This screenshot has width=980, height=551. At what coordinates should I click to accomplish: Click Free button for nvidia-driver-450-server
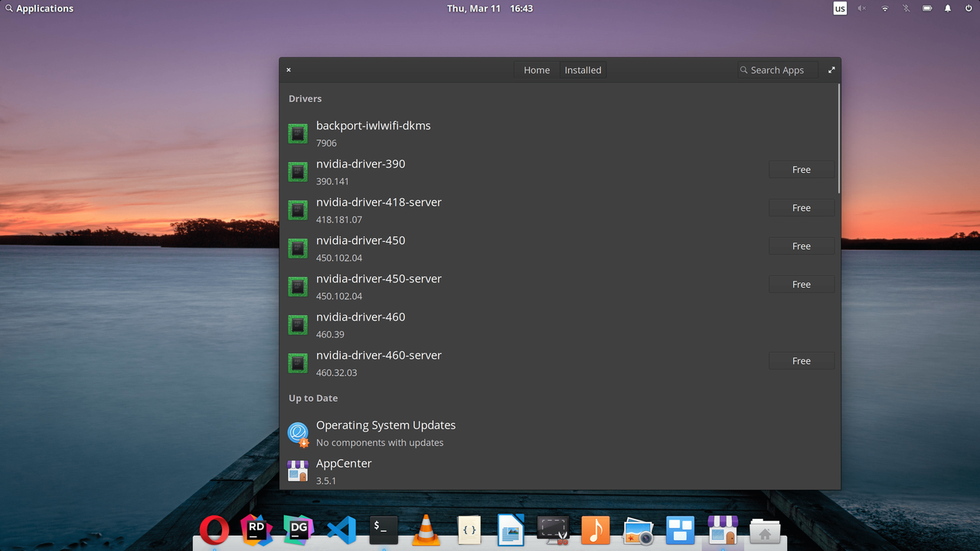point(802,284)
